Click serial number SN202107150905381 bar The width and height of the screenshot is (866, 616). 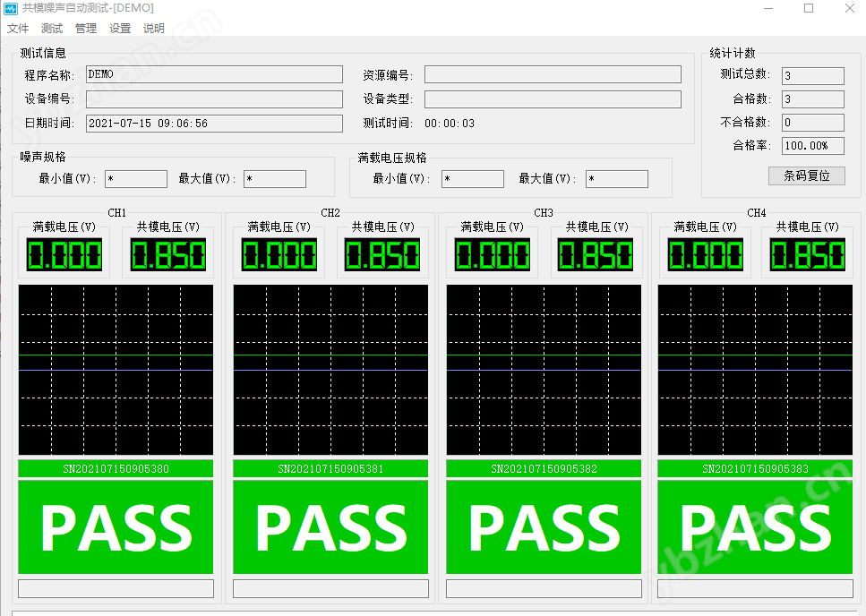(x=330, y=468)
